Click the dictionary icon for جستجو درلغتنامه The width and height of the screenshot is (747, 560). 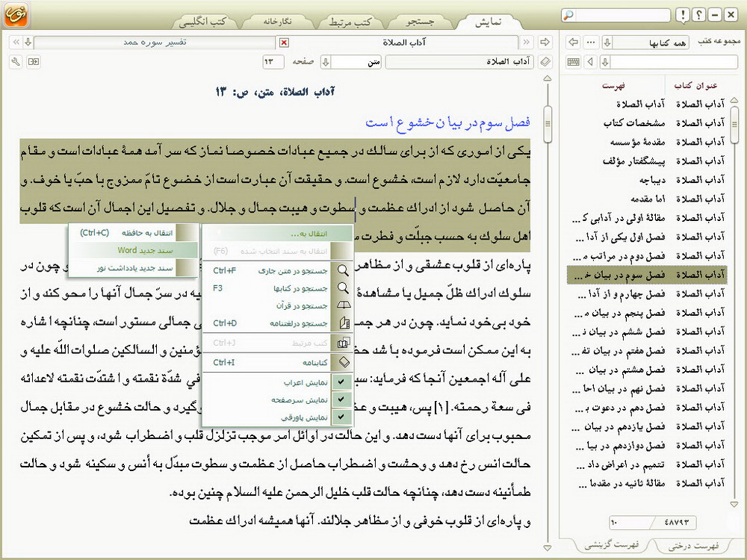click(344, 323)
